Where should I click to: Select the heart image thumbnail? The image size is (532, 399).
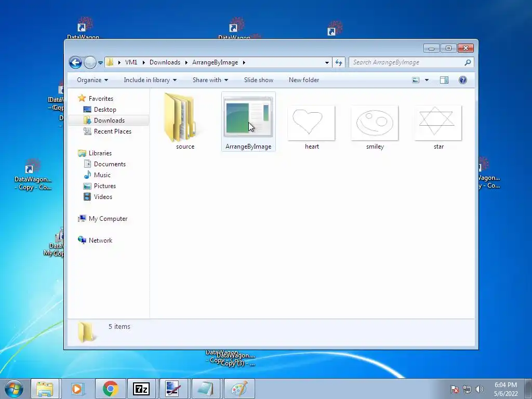click(311, 123)
